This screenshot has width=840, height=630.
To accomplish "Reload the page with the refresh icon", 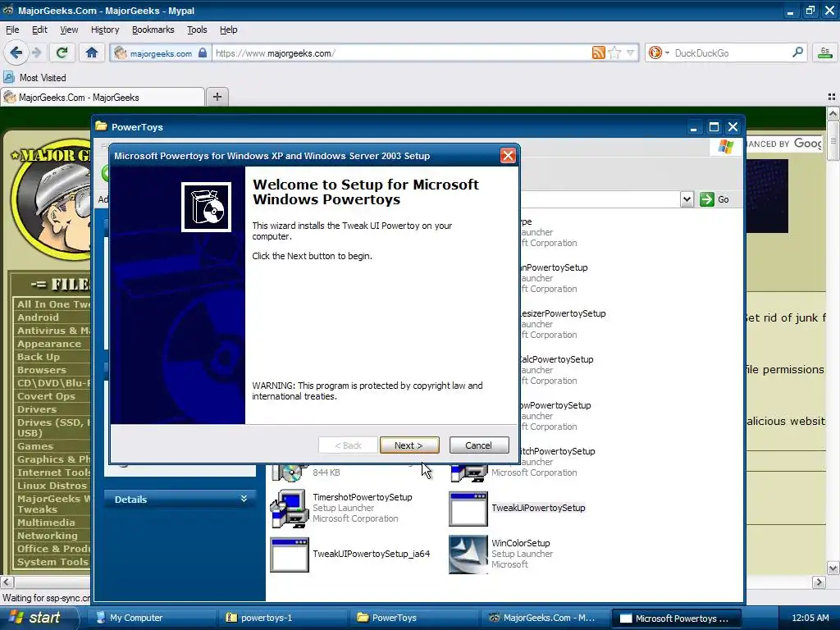I will (62, 52).
